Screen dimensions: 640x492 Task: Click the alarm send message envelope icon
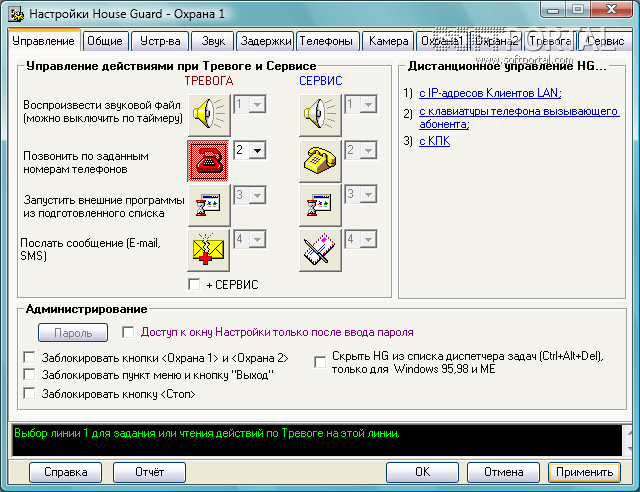pos(209,250)
